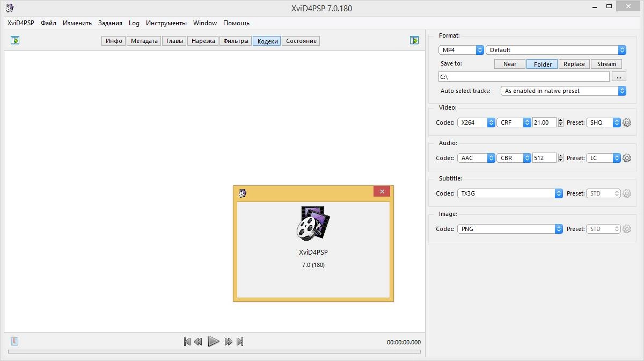Click the left panel toggle icon above preview

tap(15, 40)
